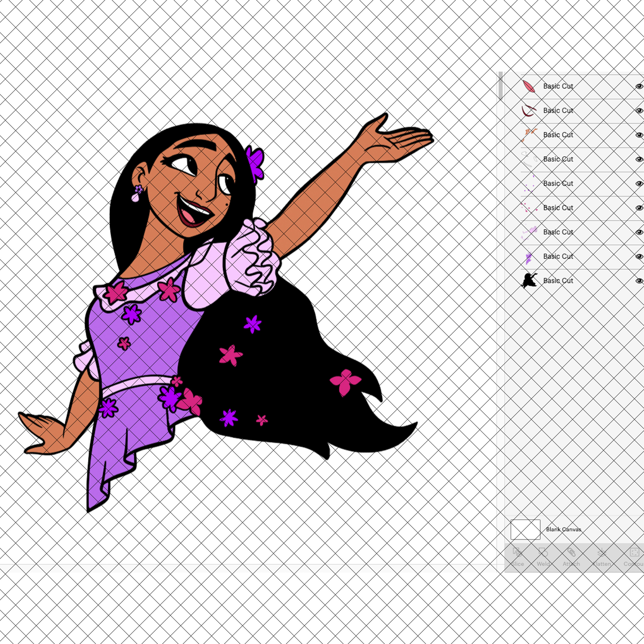
Task: Toggle visibility of the black silhouette layer
Action: point(639,281)
